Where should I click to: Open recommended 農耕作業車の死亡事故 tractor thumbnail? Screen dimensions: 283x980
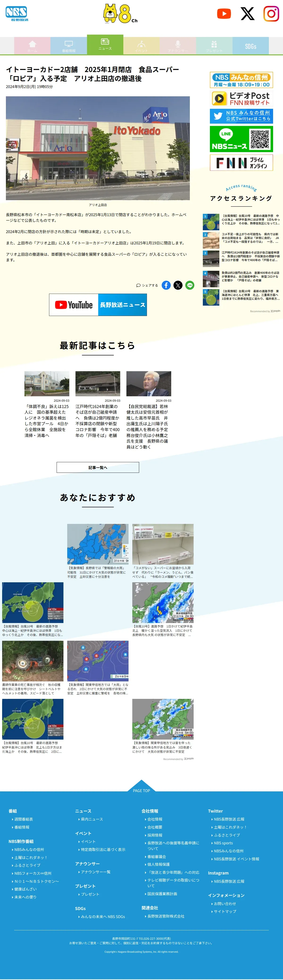[33, 661]
